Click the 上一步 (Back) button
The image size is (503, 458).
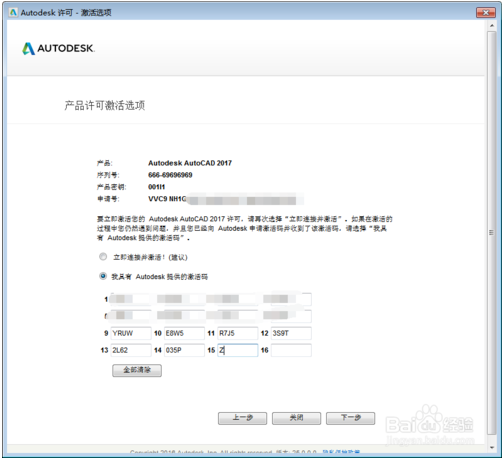coord(242,418)
